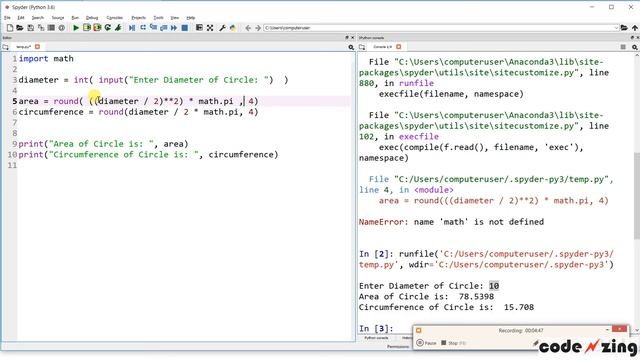This screenshot has height=360, width=640.
Task: Expand the working directory path dropdown
Action: [x=616, y=28]
